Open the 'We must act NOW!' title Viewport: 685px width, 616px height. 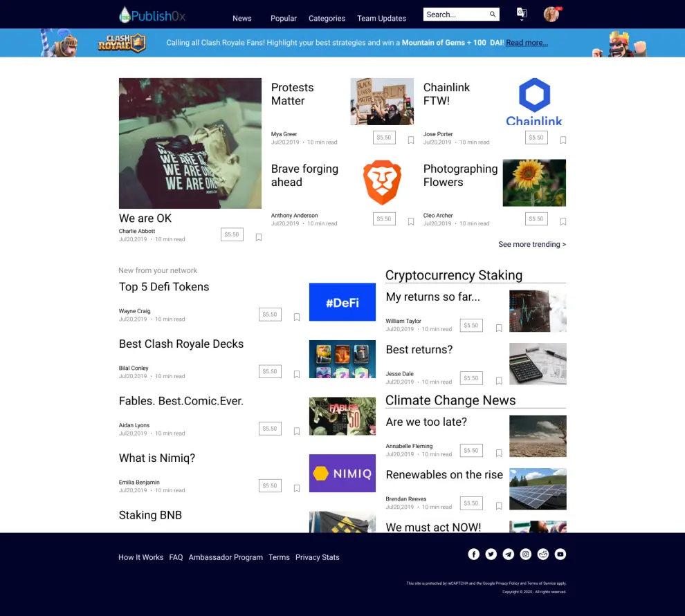[433, 527]
